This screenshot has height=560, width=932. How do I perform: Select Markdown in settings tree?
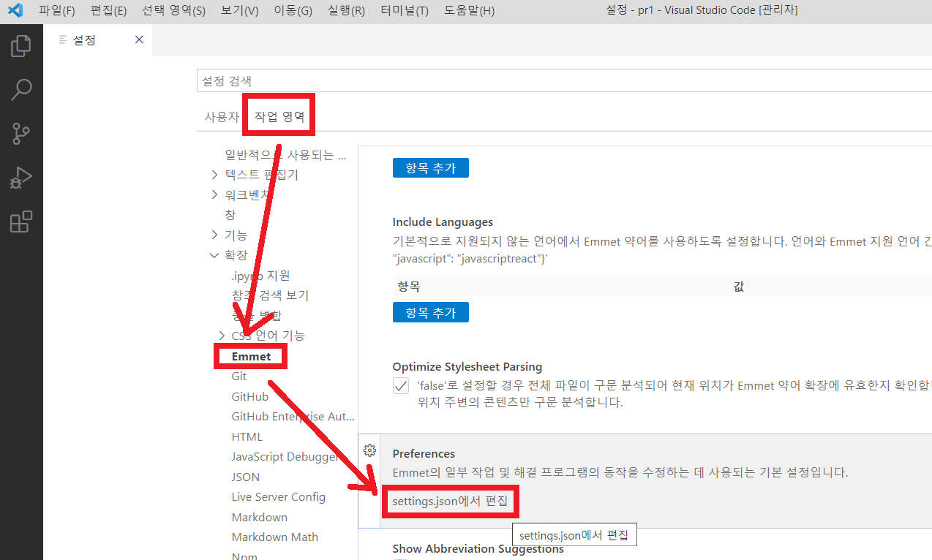coord(260,517)
